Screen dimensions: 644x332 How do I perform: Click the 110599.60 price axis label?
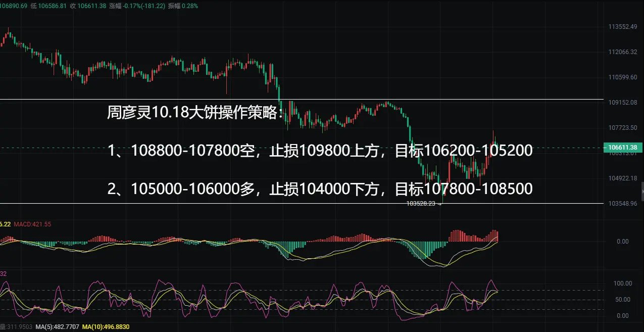click(x=623, y=77)
